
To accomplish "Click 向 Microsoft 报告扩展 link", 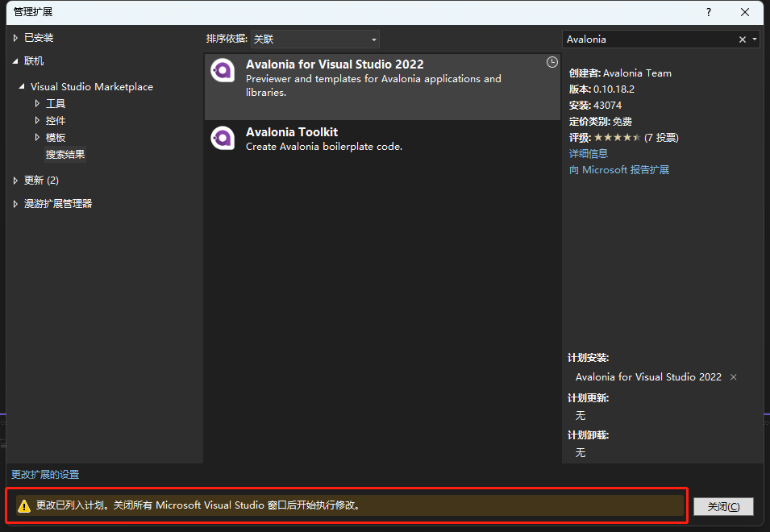I will click(x=618, y=170).
